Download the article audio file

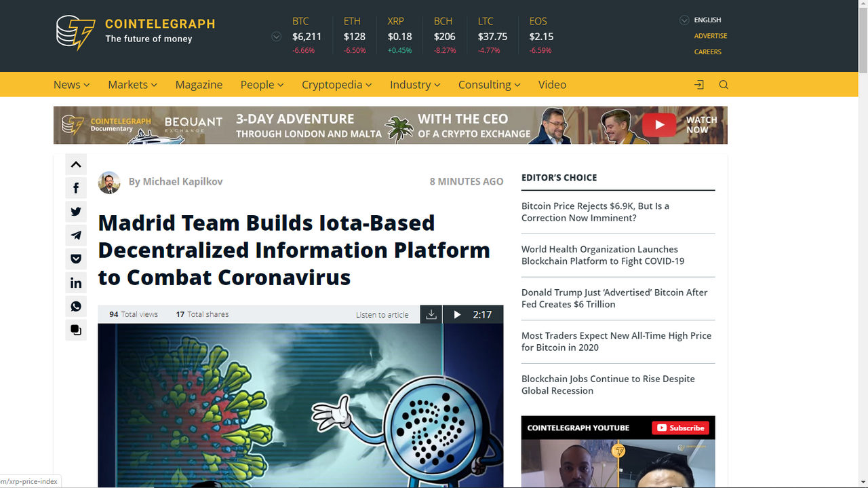coord(431,314)
